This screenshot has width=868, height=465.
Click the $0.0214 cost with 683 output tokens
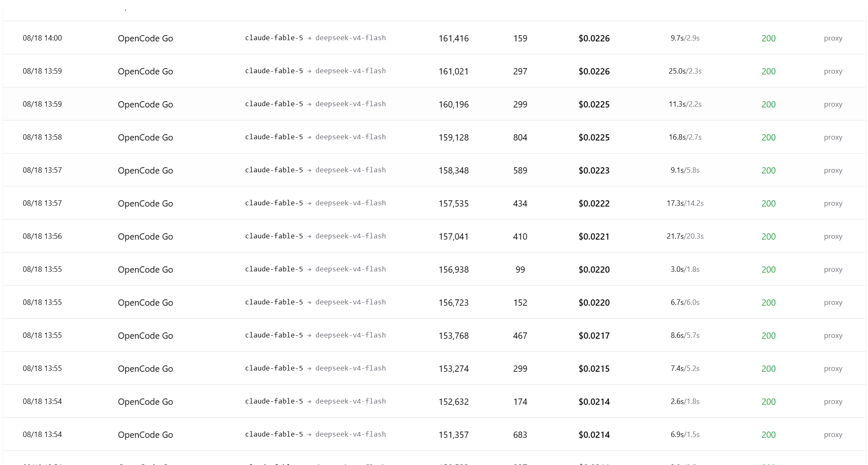(x=594, y=435)
